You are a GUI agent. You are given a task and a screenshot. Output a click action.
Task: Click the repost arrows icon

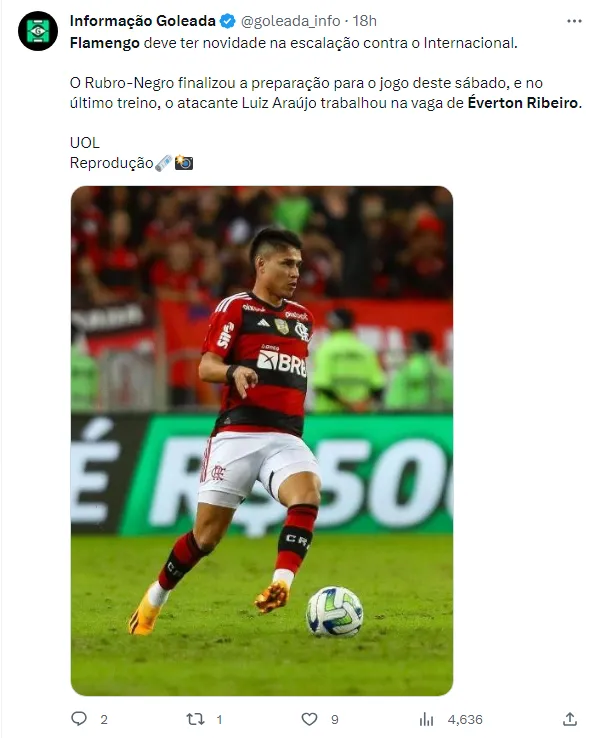point(195,719)
